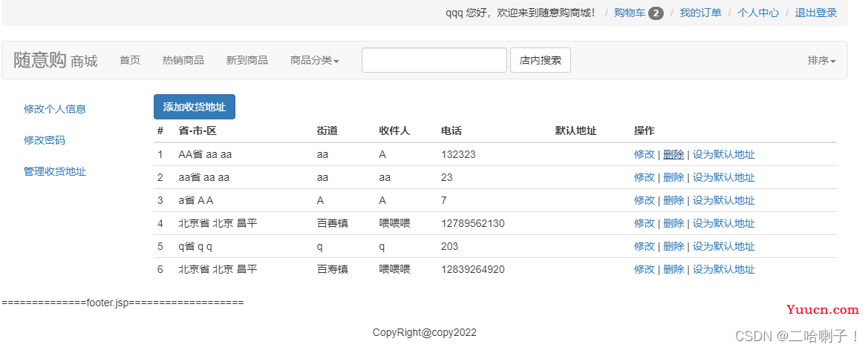This screenshot has height=350, width=868.
Task: Click the 默认地址 column header
Action: [x=575, y=131]
